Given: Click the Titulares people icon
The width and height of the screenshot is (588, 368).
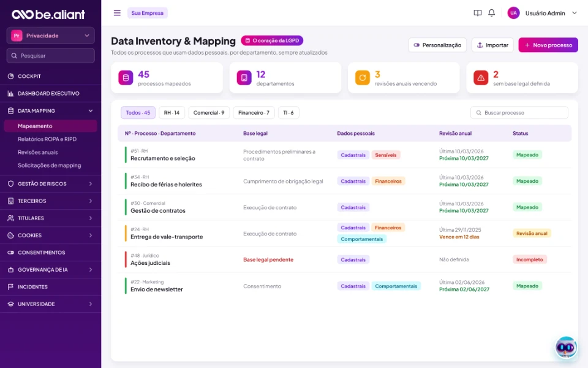Looking at the screenshot, I should (10, 218).
